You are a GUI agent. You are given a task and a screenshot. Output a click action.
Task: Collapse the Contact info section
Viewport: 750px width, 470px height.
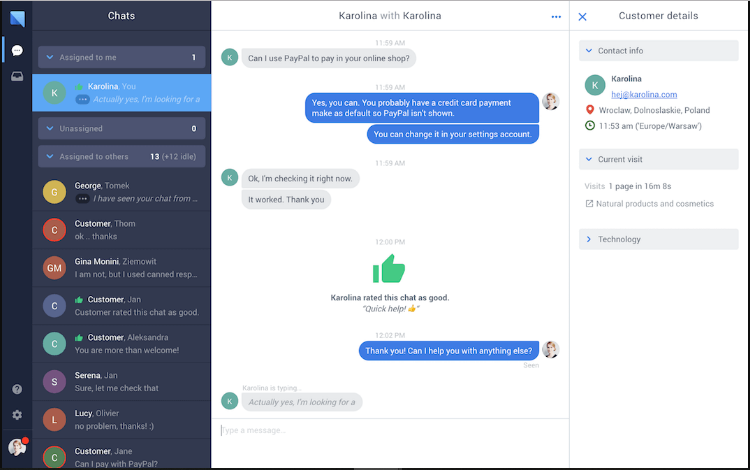pos(659,51)
